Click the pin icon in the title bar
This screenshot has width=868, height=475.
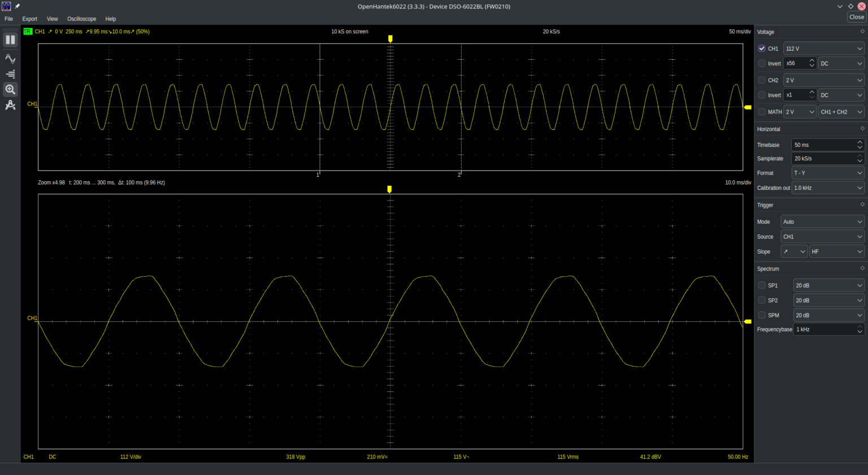pos(17,6)
